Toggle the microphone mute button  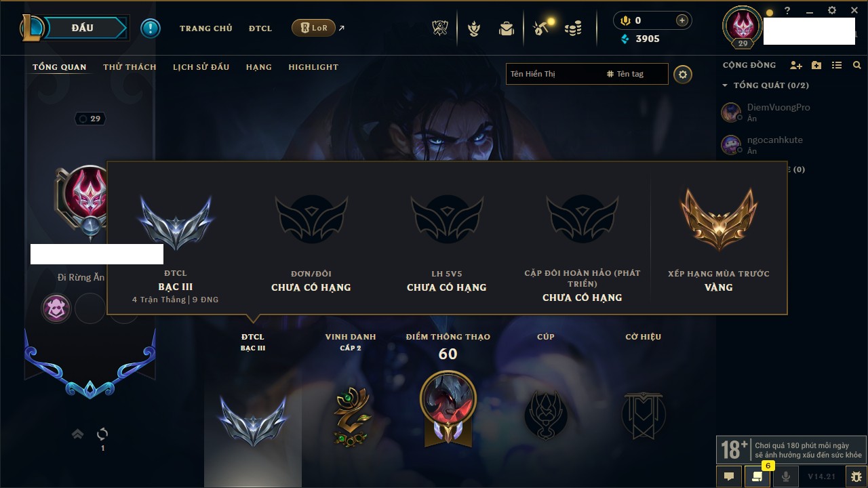click(786, 476)
